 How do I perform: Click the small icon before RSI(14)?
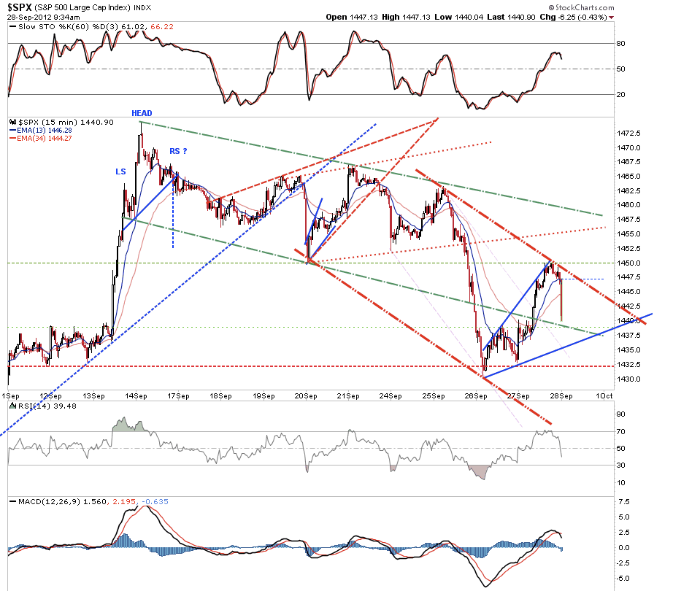pos(13,406)
